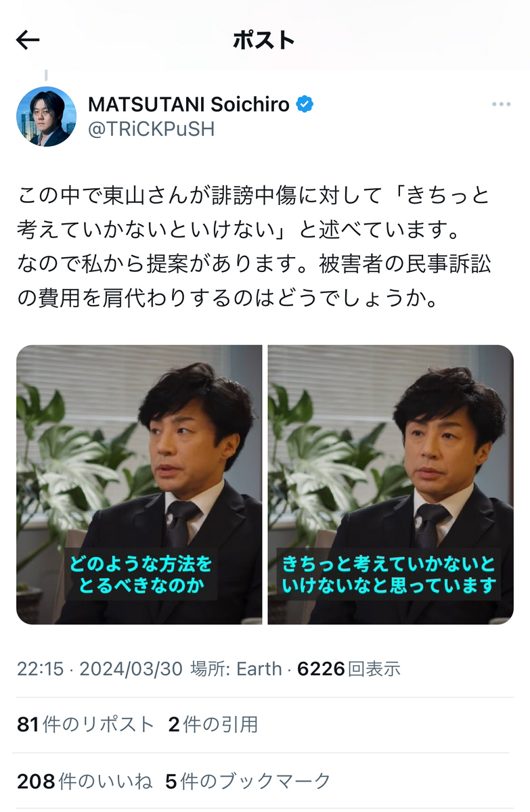530x812 pixels.
Task: Click the @TRiCKPuSH handle
Action: pos(151,129)
